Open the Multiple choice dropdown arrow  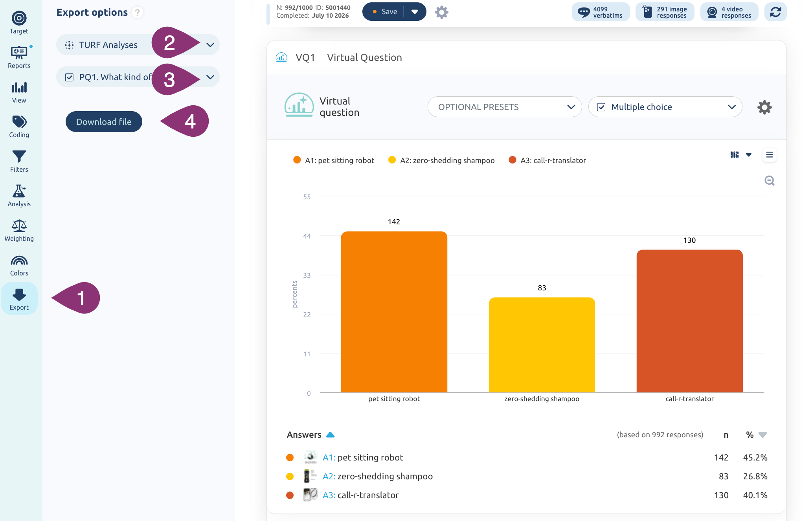pyautogui.click(x=731, y=107)
